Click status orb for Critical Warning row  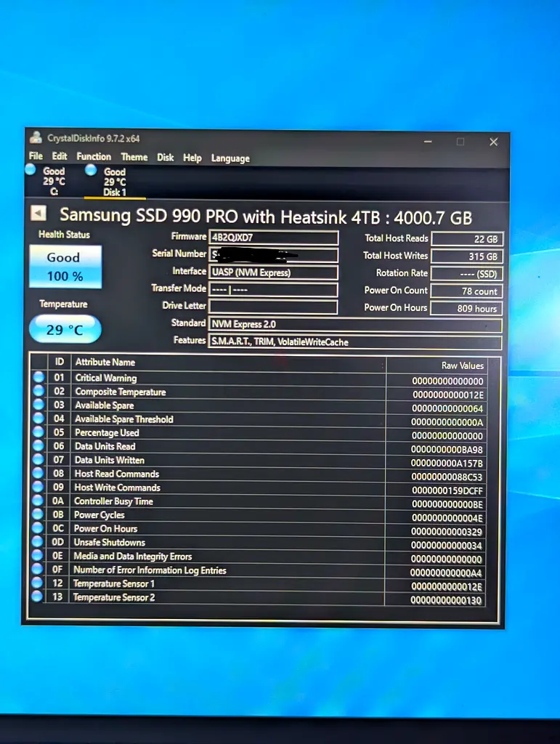click(x=38, y=377)
